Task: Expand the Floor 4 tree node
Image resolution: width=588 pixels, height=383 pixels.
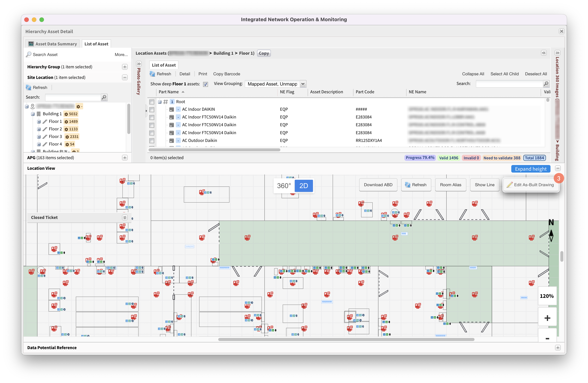Action: [x=39, y=144]
